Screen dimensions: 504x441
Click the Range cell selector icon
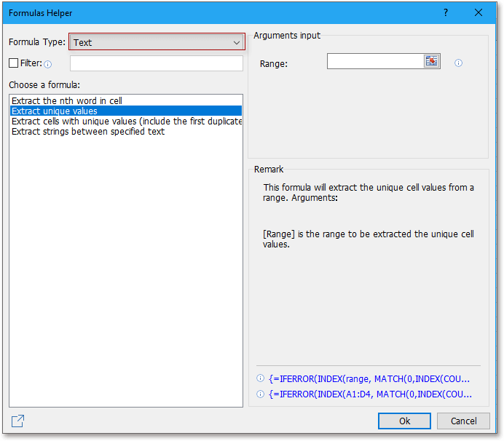click(x=432, y=62)
